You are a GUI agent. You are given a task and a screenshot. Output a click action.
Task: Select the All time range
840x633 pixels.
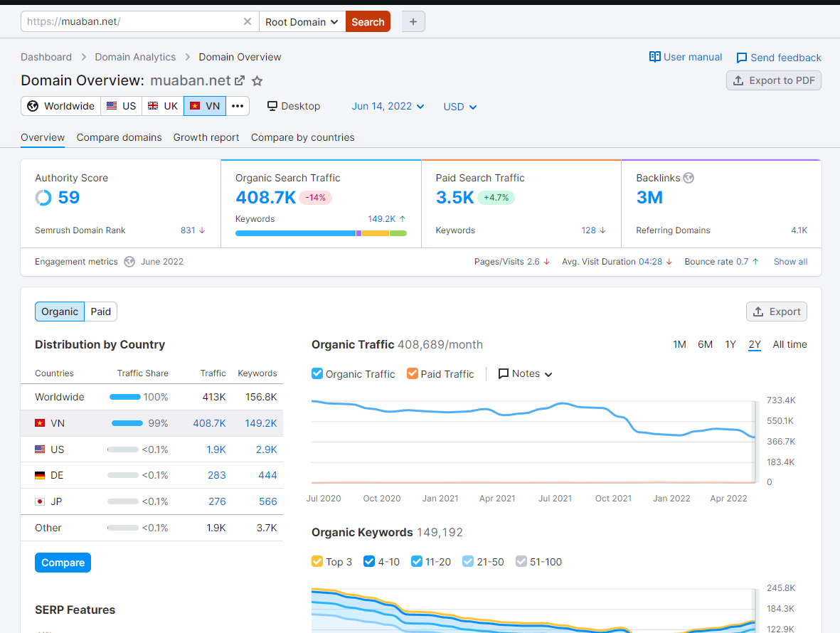tap(790, 344)
